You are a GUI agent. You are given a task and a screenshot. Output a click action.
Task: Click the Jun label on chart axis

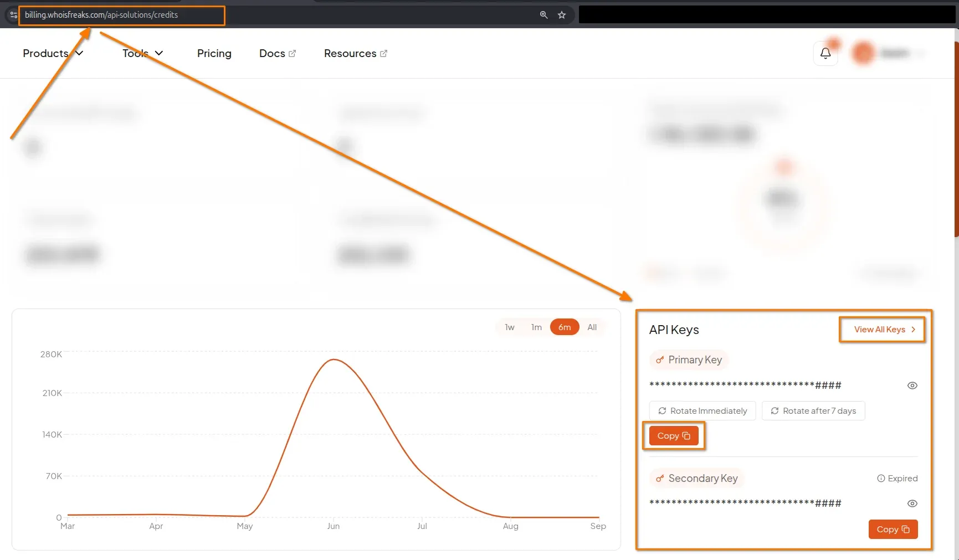tap(333, 526)
